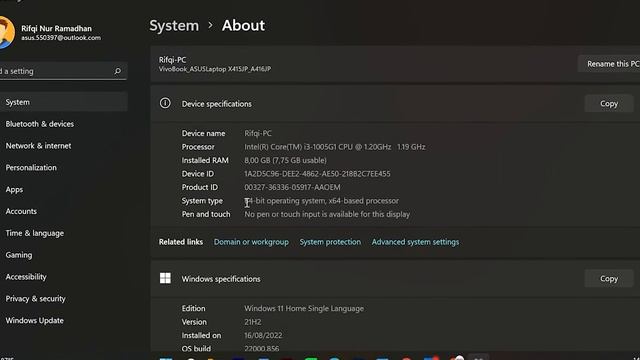The height and width of the screenshot is (360, 640).
Task: Go to Network & internet
Action: 38,146
